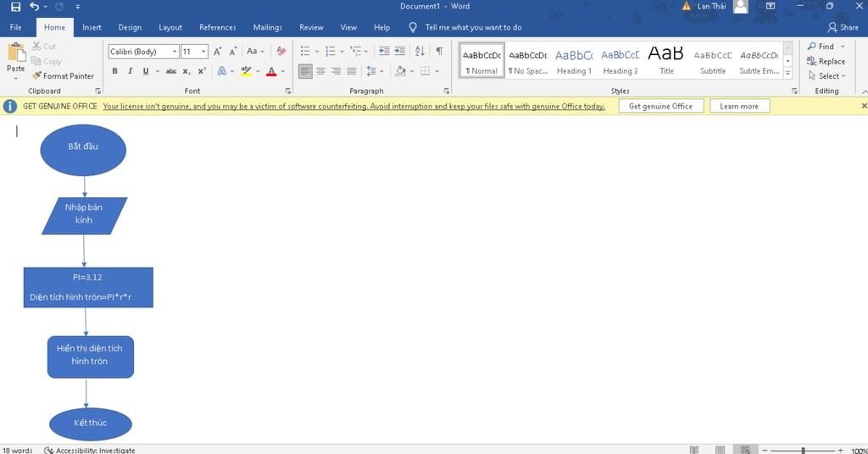Apply subscript formatting

coord(186,71)
